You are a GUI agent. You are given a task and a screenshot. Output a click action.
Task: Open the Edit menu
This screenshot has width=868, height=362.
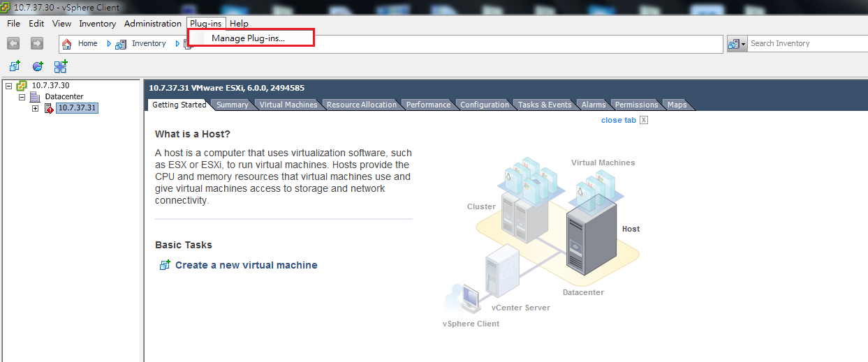click(x=36, y=24)
